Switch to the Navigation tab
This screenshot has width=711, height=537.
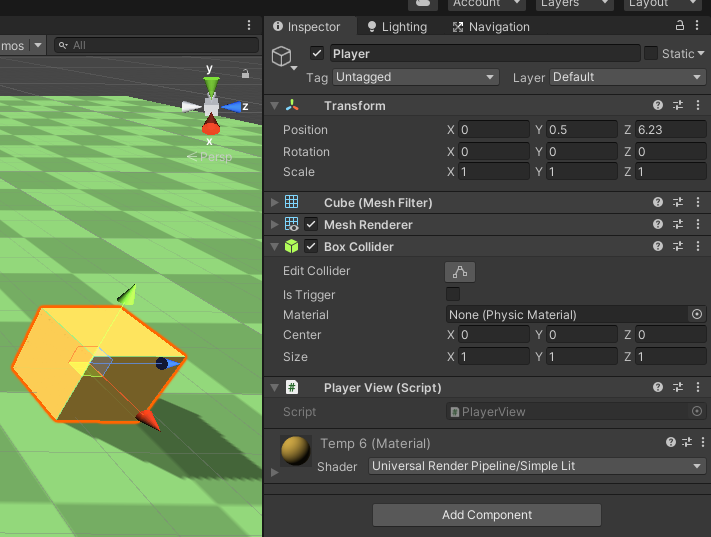[x=491, y=27]
